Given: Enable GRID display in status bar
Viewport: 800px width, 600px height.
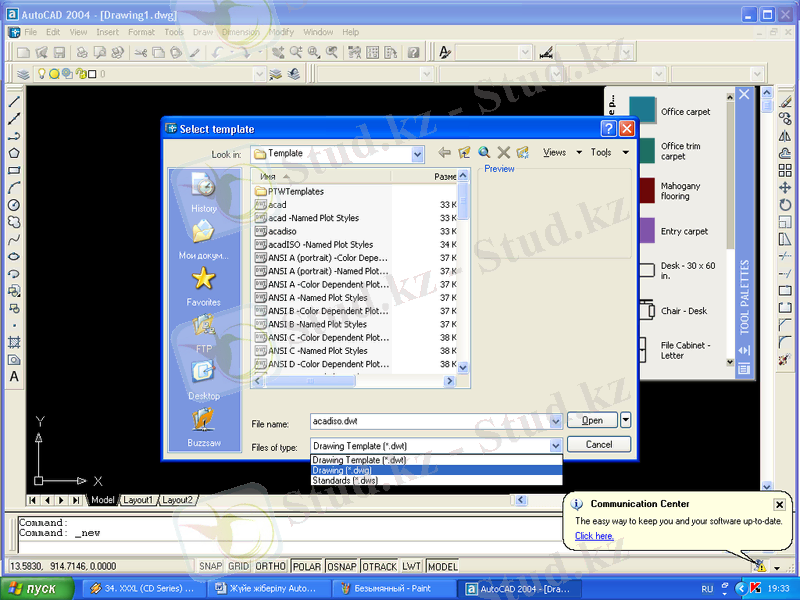Looking at the screenshot, I should 238,567.
